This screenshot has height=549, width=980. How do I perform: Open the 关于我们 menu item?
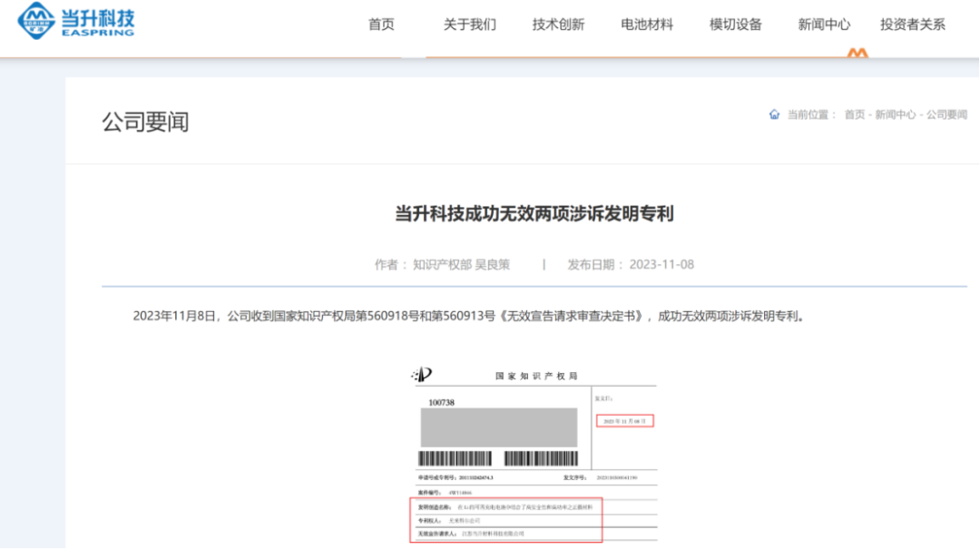click(469, 25)
